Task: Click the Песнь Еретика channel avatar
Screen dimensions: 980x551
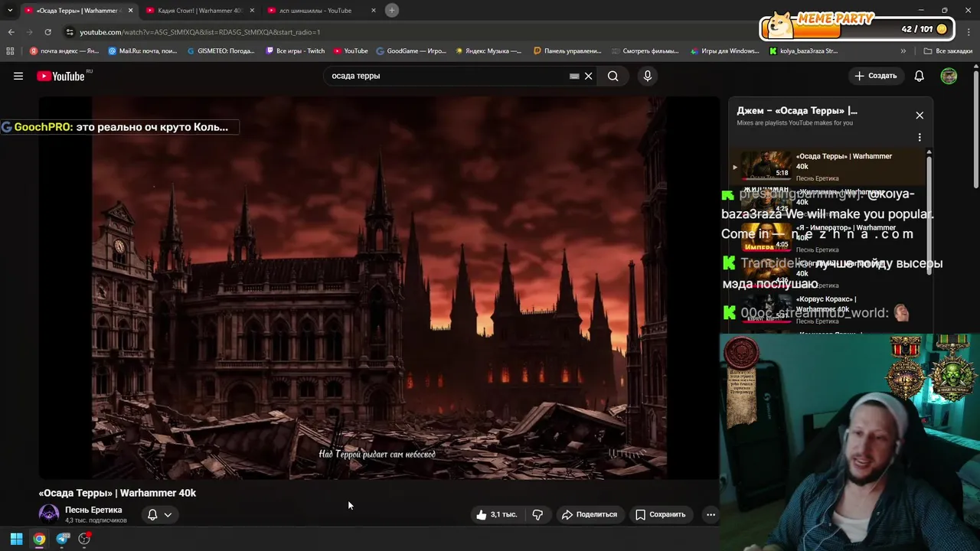Action: pos(49,514)
